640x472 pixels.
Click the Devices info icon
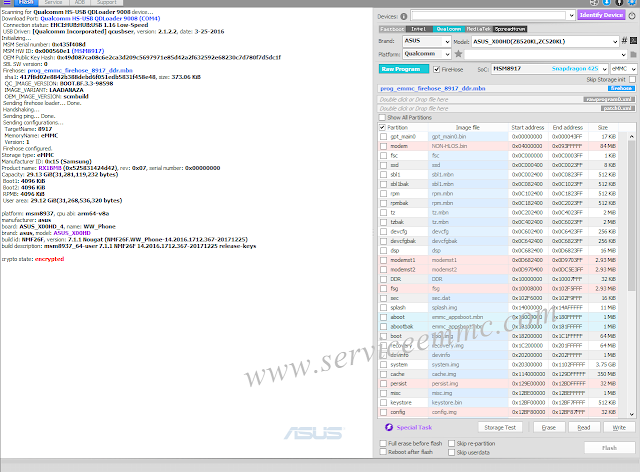(404, 16)
